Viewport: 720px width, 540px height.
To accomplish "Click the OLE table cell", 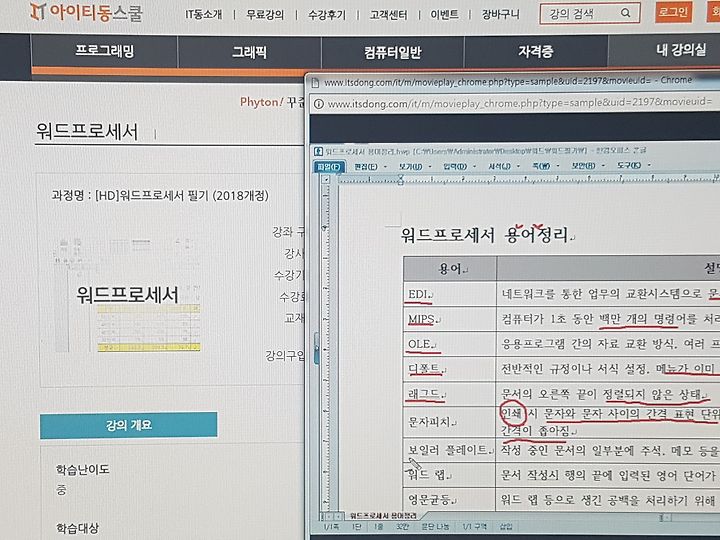I will (x=450, y=344).
